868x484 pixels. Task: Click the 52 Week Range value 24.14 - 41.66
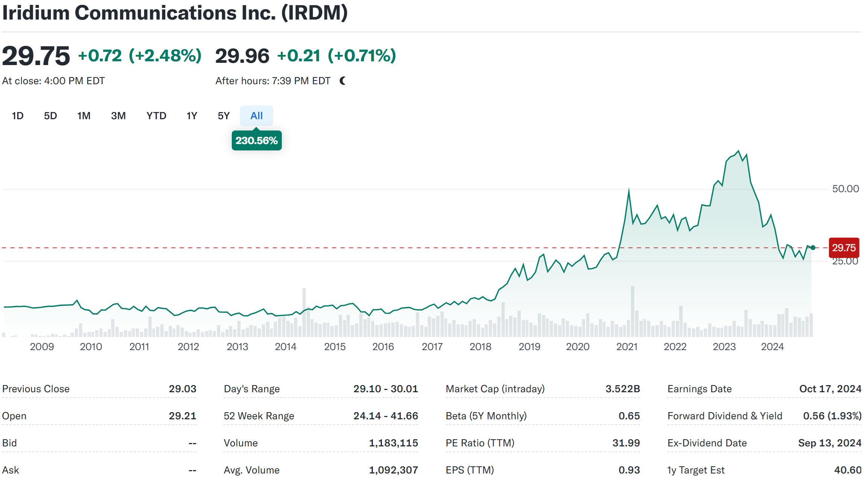click(386, 416)
